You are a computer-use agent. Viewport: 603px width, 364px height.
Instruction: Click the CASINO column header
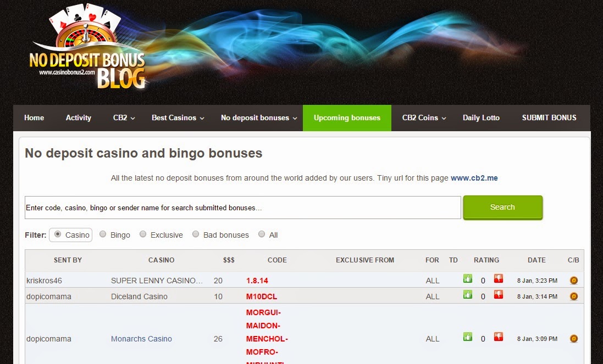tap(161, 260)
